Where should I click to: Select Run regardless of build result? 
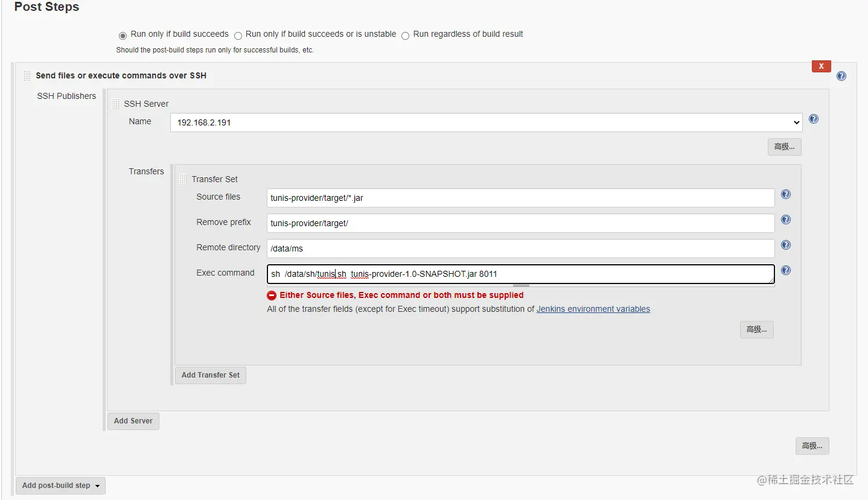(406, 36)
